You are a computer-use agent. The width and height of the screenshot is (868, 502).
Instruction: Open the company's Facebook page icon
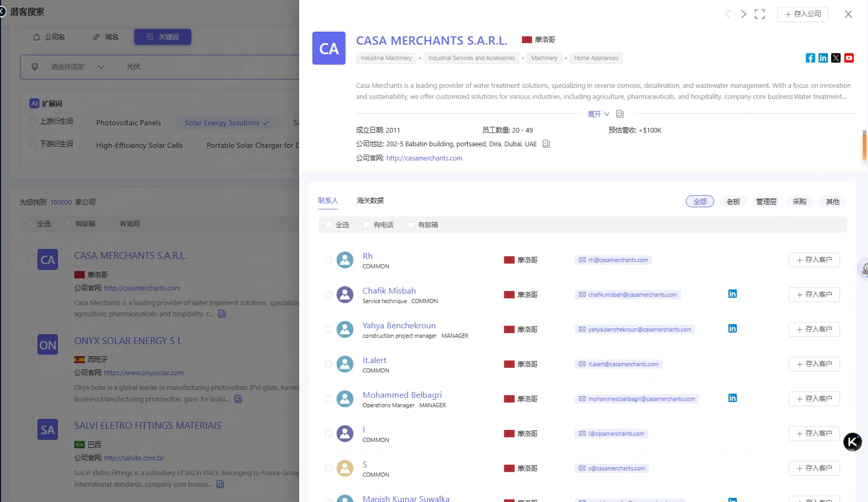810,58
